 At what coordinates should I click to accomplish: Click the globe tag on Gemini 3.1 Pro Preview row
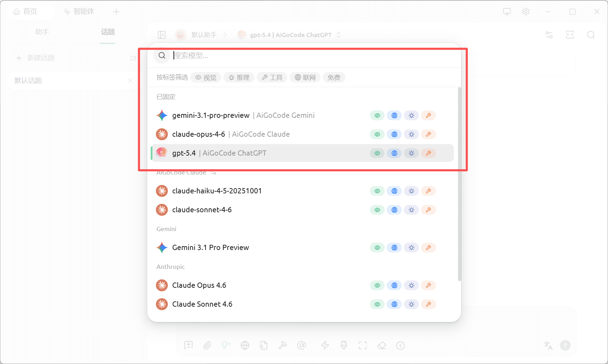point(394,248)
